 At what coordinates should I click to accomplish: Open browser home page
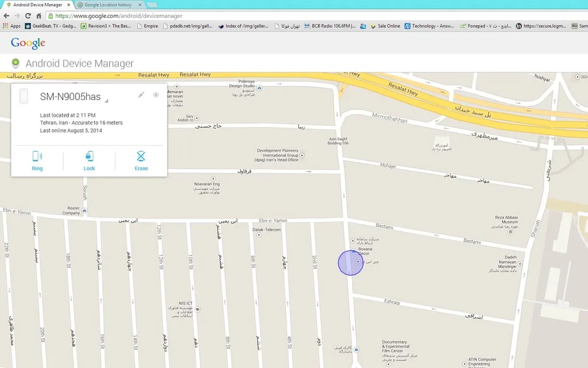(38, 16)
